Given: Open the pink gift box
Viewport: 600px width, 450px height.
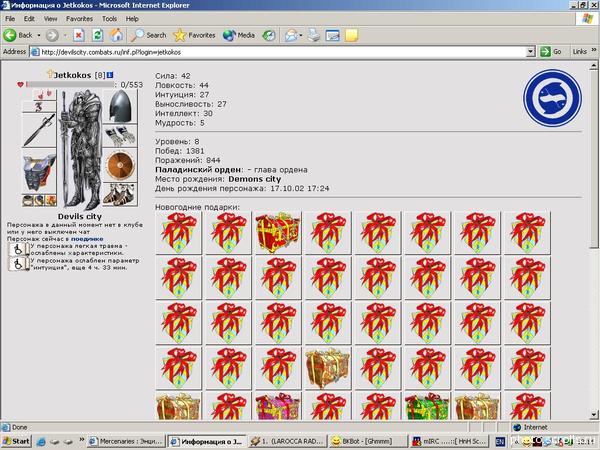Looking at the screenshot, I should (278, 407).
